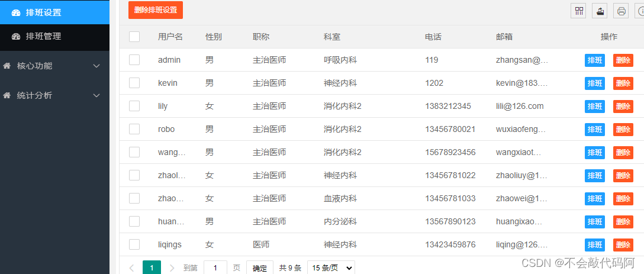The width and height of the screenshot is (644, 274).
Task: Click the 电话 column header
Action: tap(433, 37)
